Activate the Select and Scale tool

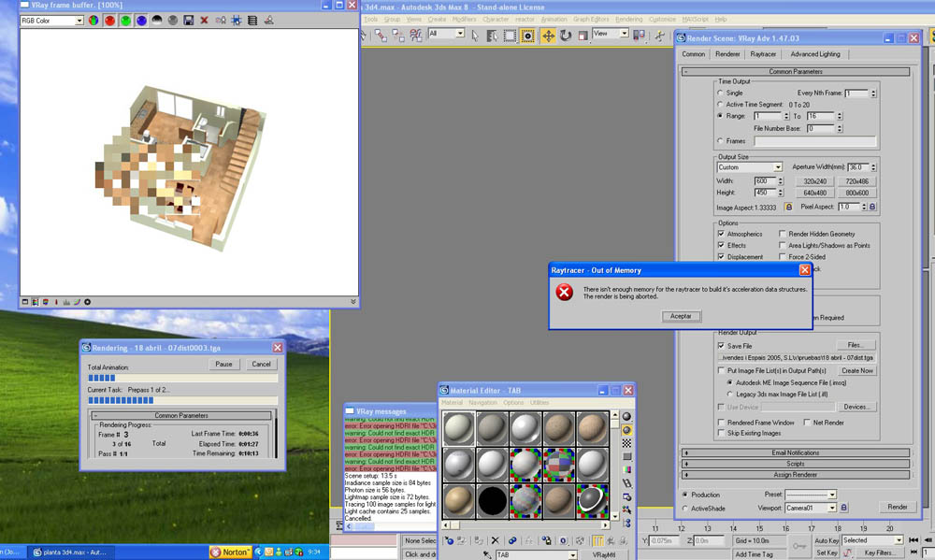point(583,36)
